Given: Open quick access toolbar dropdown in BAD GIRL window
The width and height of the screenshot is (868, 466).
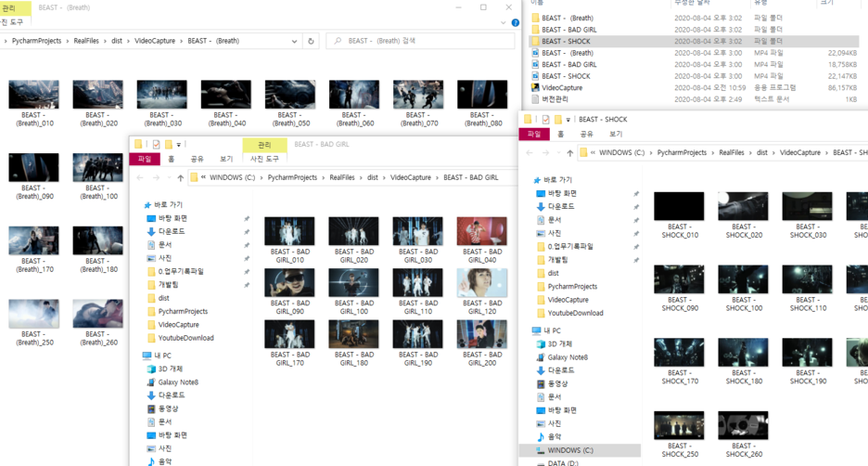Looking at the screenshot, I should (178, 145).
